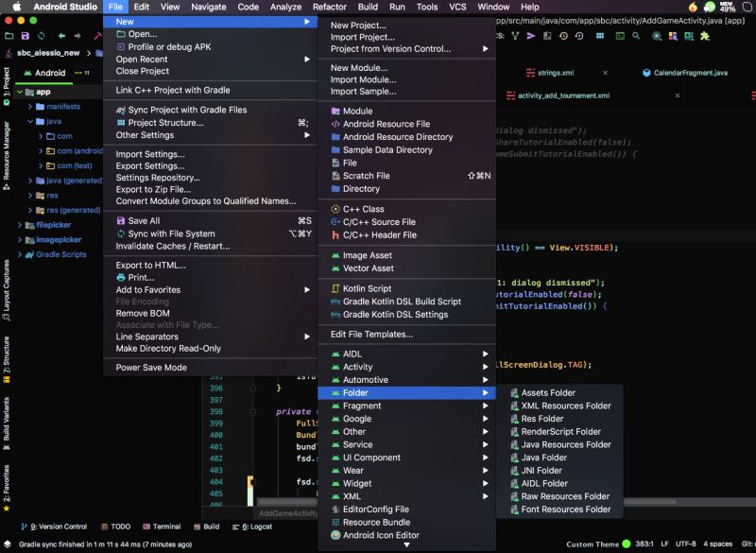Click the UTF-8 encoding status entry
Image resolution: width=756 pixels, height=553 pixels.
click(x=686, y=544)
